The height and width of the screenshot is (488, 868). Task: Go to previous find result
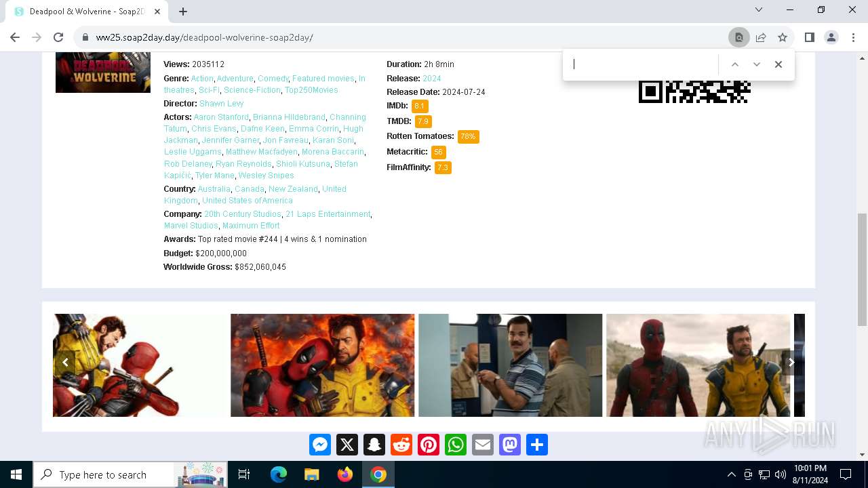coord(734,64)
